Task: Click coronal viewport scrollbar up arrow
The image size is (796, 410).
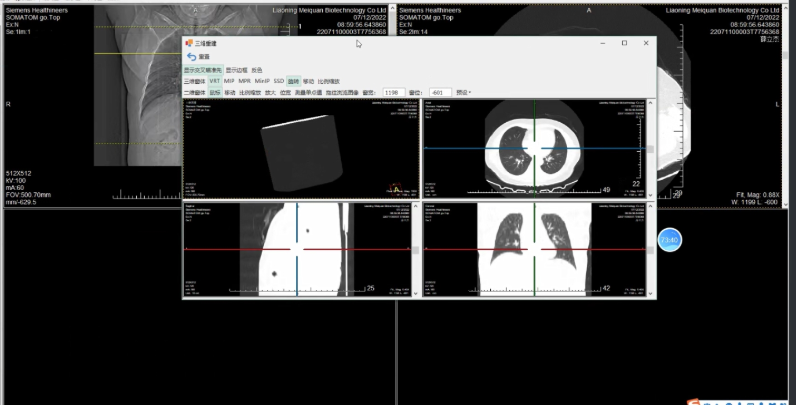Action: pyautogui.click(x=650, y=207)
